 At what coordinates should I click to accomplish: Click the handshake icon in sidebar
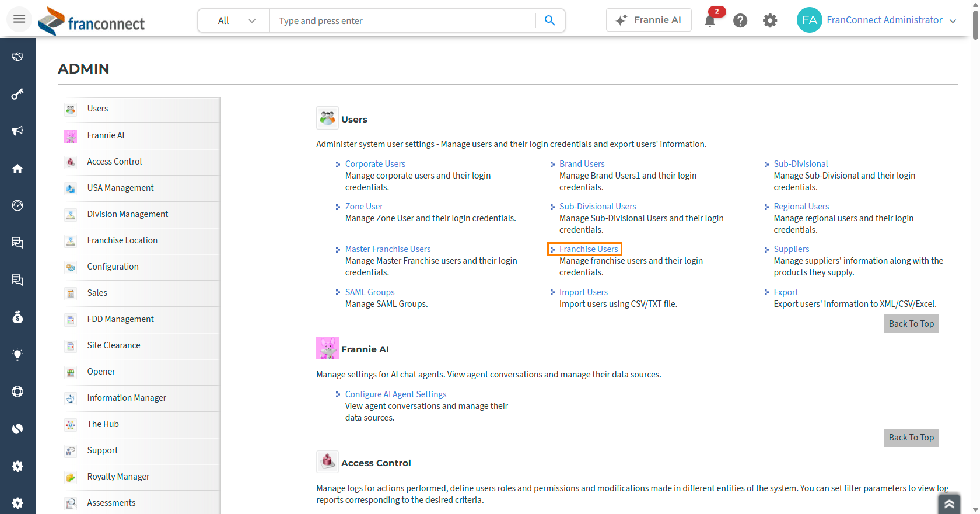coord(17,57)
